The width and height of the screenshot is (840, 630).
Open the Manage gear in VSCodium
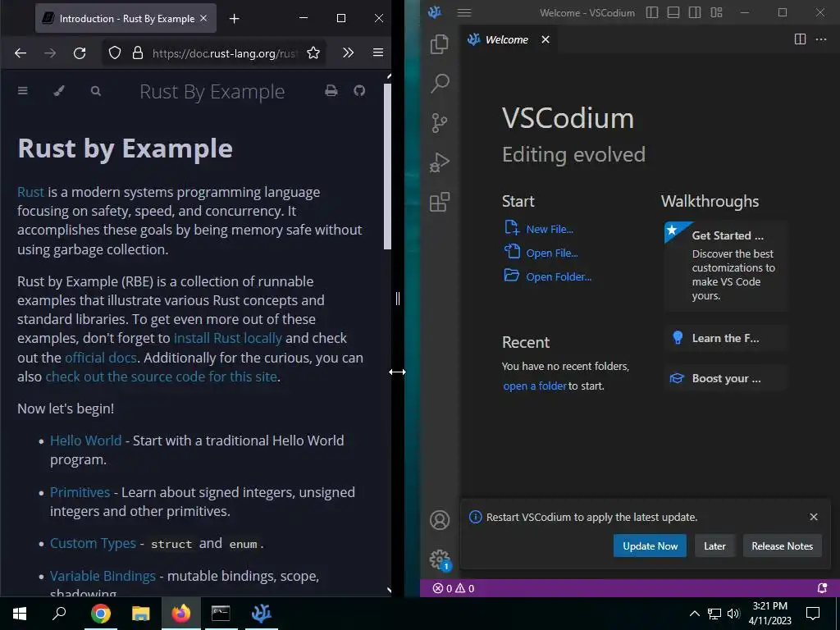pyautogui.click(x=440, y=559)
